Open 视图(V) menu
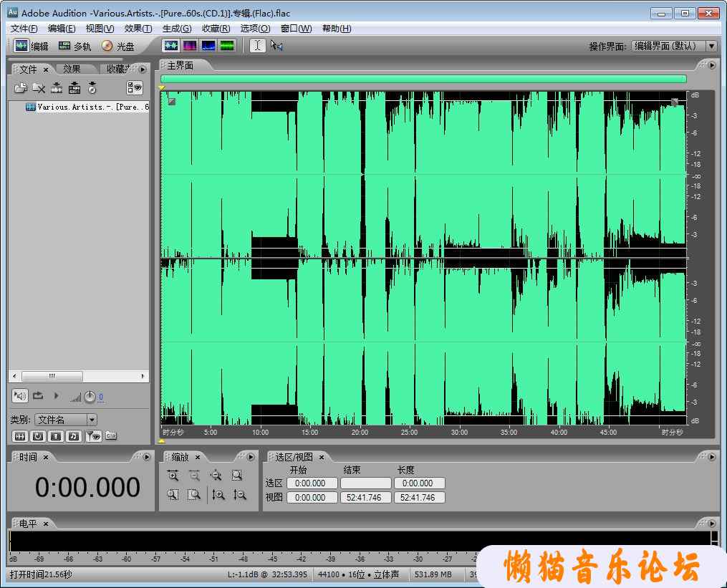The height and width of the screenshot is (588, 727). 100,29
